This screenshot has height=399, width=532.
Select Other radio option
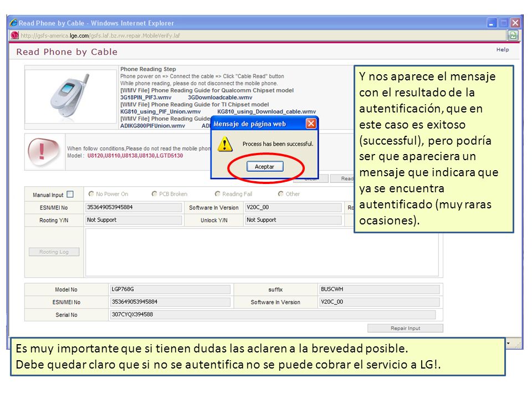tap(280, 194)
